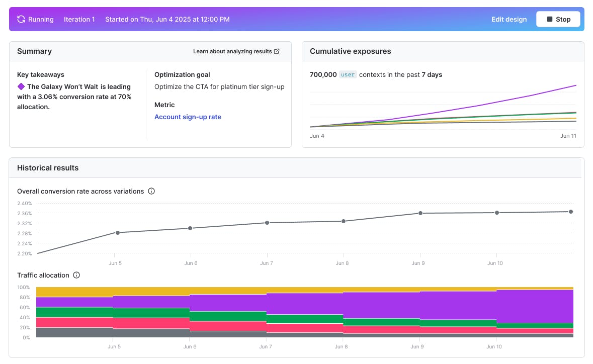The width and height of the screenshot is (593, 364).
Task: Click the external link icon after Learn about analyzing results
Action: (x=277, y=51)
